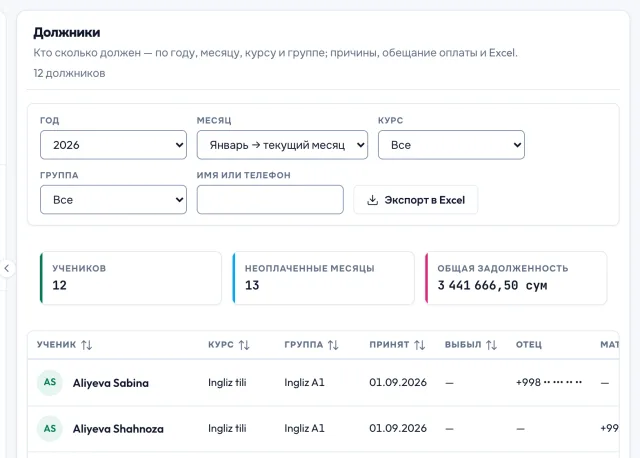This screenshot has width=640, height=458.
Task: Open the Группа filter dropdown
Action: pos(113,200)
